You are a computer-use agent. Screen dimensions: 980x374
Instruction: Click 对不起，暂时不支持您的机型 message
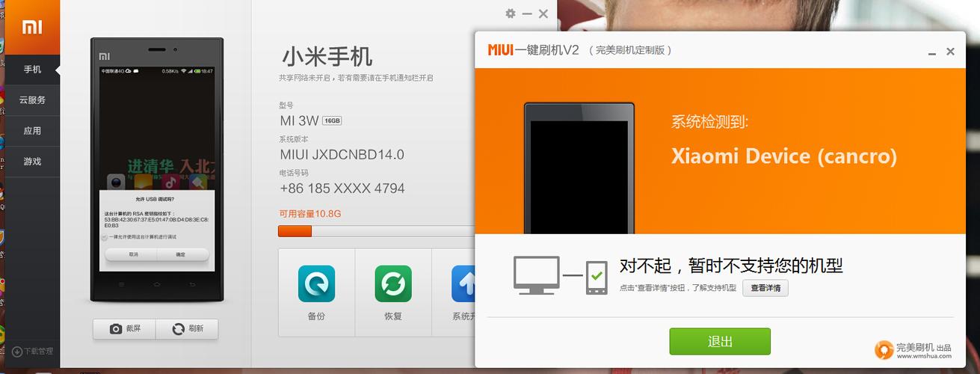point(731,266)
